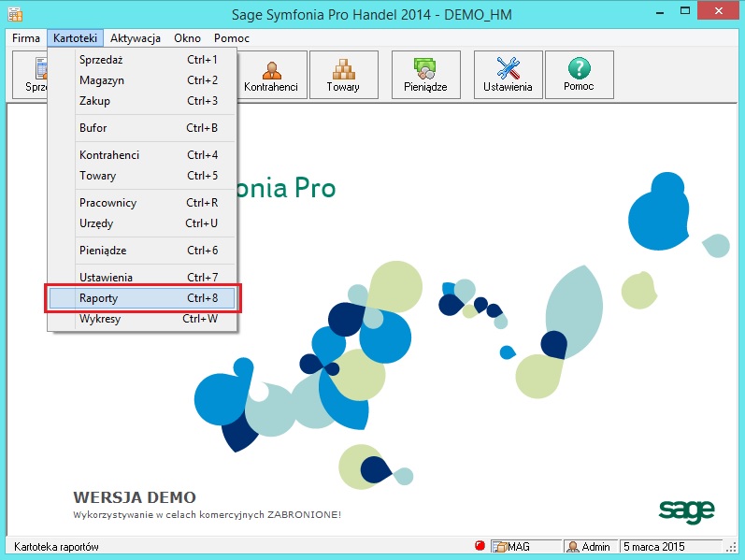Select Kontrahenci Ctrl+4 menu entry
745x560 pixels.
tap(142, 155)
